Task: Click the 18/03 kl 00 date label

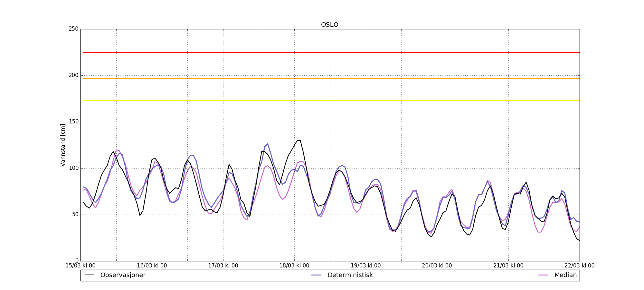Action: click(294, 266)
